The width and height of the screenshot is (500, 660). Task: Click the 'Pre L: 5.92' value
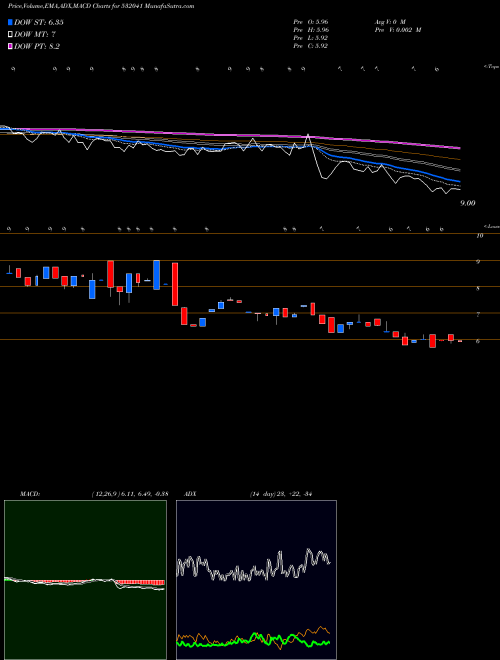(311, 38)
